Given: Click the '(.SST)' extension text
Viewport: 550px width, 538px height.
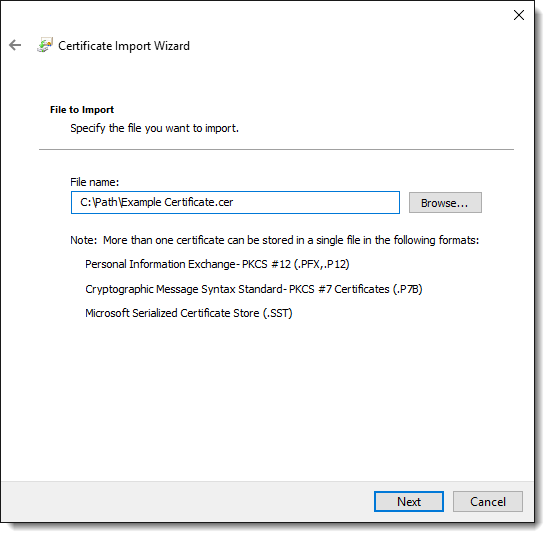Looking at the screenshot, I should pos(277,313).
